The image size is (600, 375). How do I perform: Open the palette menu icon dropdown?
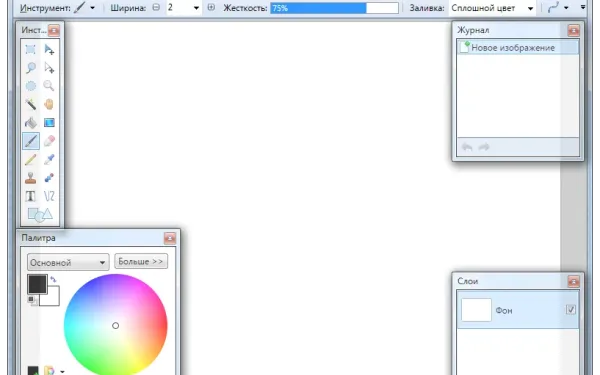62,371
